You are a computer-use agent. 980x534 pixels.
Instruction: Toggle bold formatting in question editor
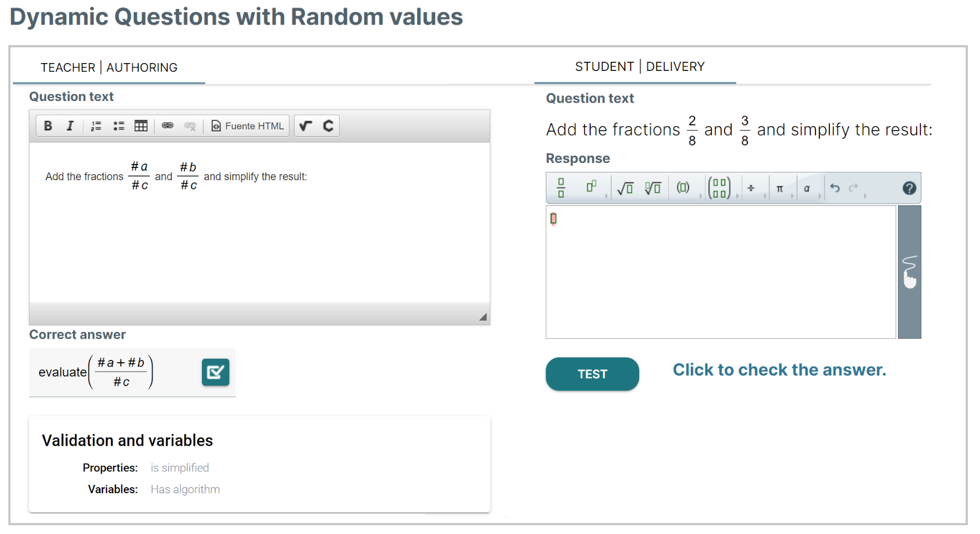click(x=48, y=126)
